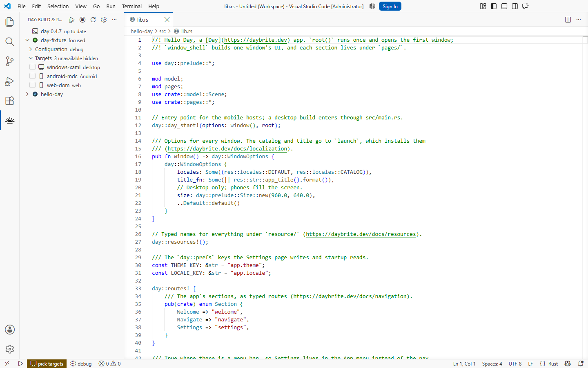
Task: Click the src breadcrumb segment
Action: [x=163, y=31]
